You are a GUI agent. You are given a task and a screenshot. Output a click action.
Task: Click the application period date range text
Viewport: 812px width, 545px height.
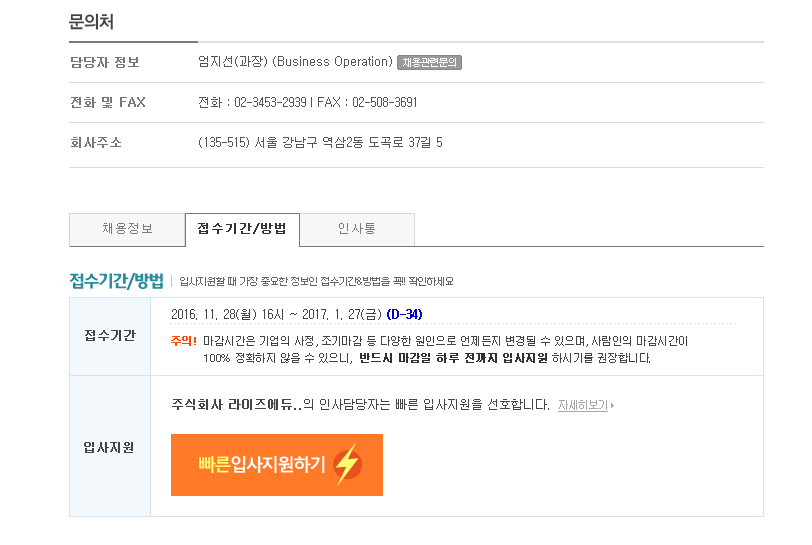coord(276,314)
